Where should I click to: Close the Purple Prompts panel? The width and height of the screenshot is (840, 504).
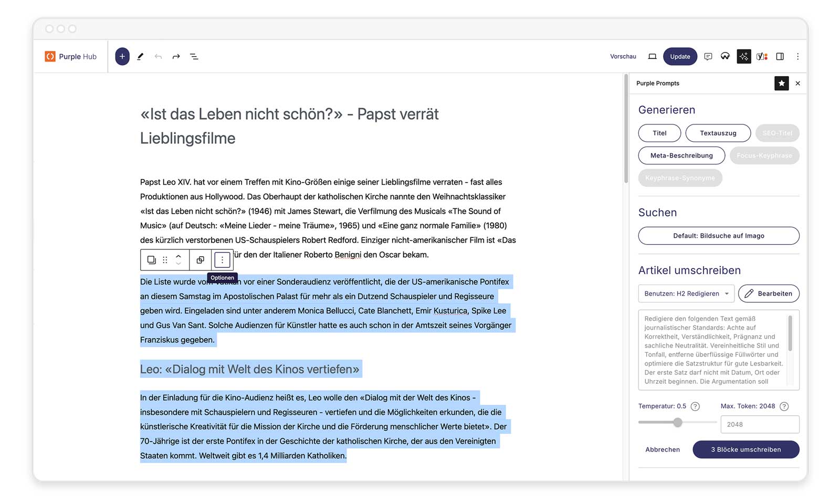pyautogui.click(x=798, y=83)
